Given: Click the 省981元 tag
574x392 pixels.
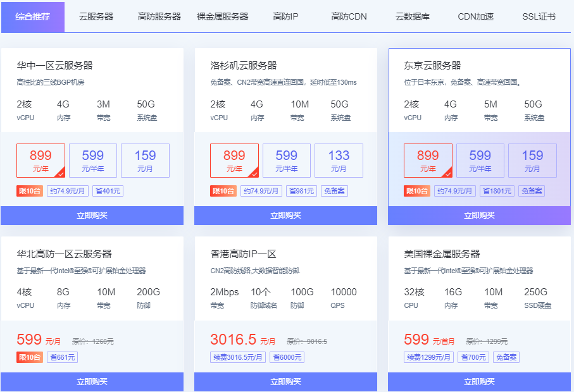Looking at the screenshot, I should [302, 191].
